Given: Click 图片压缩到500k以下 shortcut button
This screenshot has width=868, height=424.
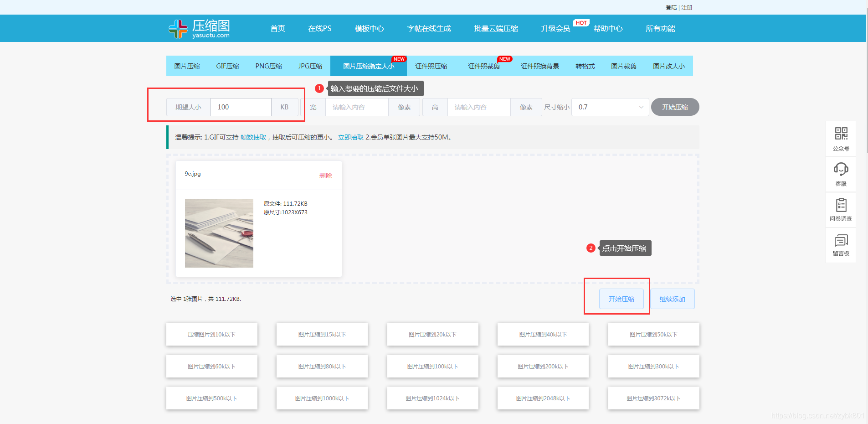Looking at the screenshot, I should click(x=212, y=398).
